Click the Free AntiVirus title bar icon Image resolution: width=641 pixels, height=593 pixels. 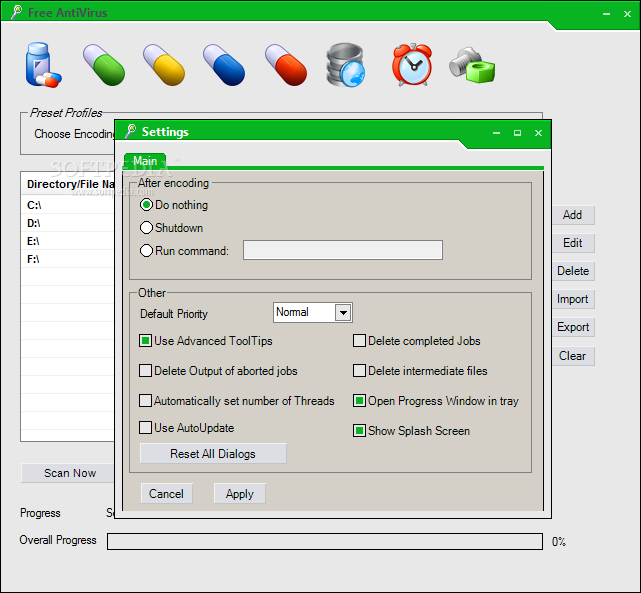[x=17, y=12]
